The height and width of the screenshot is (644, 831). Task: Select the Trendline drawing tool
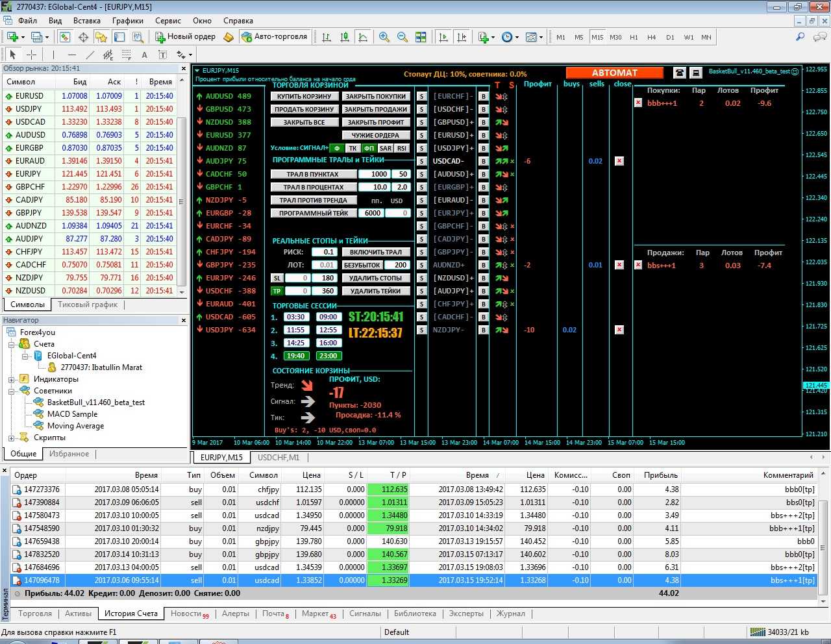(90, 55)
